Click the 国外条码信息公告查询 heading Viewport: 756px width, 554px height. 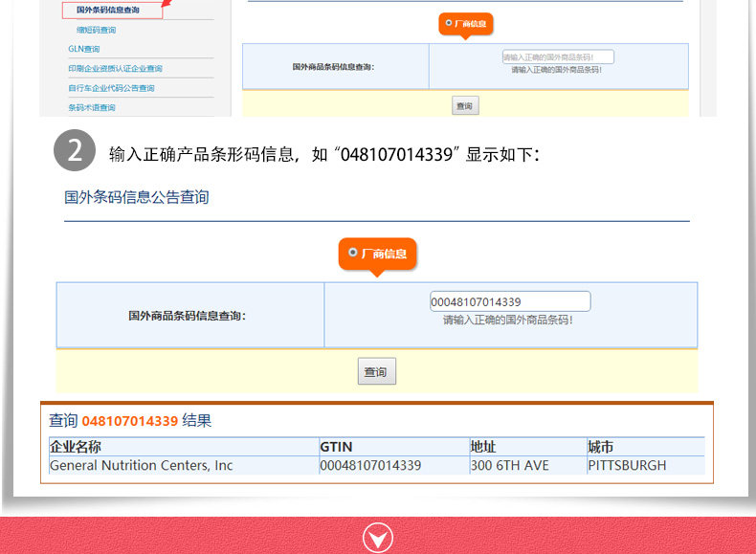tap(137, 197)
